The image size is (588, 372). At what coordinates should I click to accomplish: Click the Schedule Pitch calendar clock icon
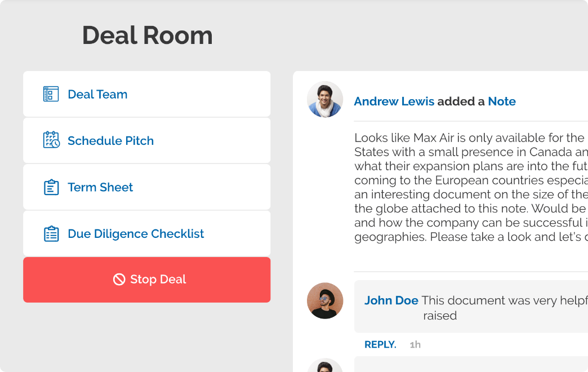point(51,140)
